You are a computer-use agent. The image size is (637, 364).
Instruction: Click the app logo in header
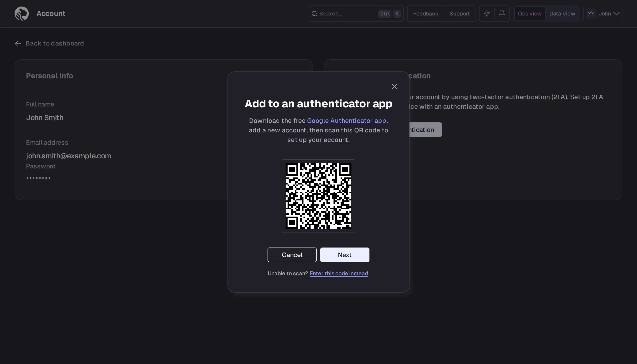[x=22, y=13]
